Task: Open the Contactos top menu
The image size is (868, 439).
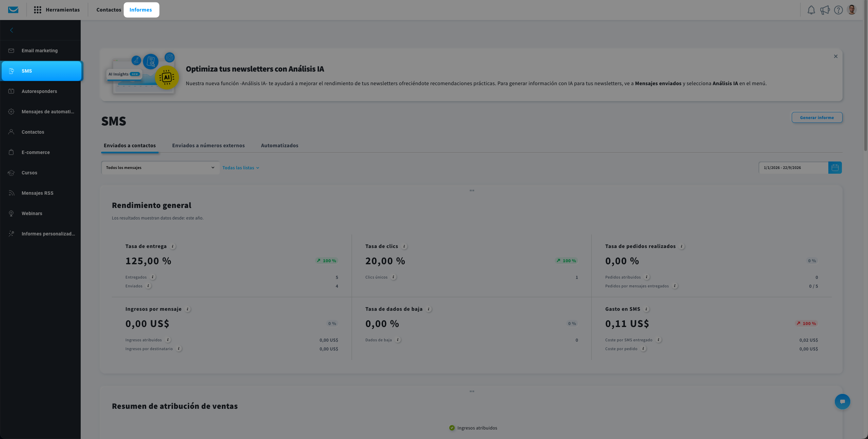Action: (x=108, y=10)
